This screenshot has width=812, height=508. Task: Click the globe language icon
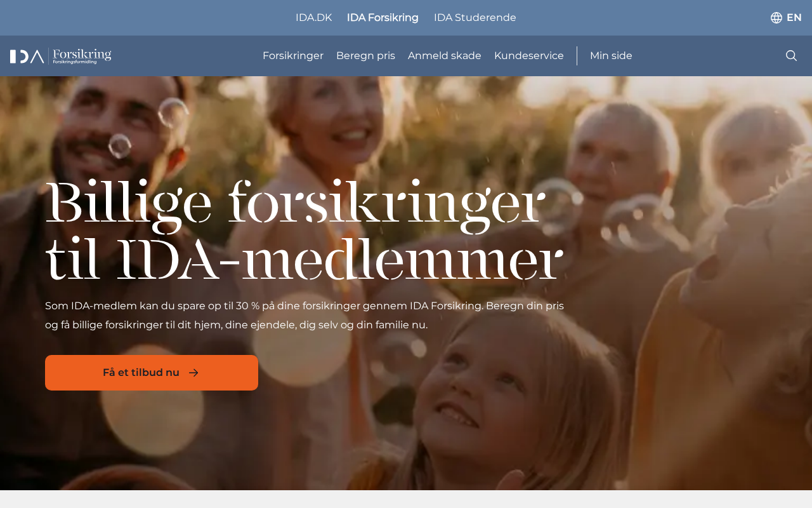(x=776, y=18)
